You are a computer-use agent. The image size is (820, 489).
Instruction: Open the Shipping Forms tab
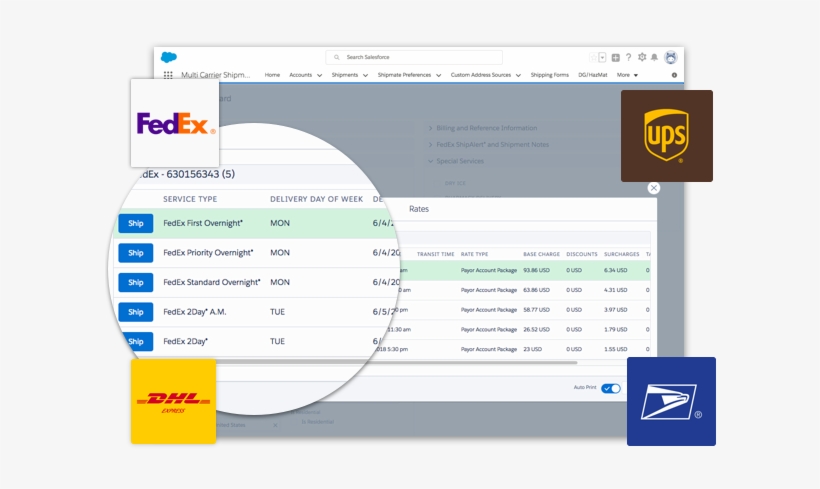[549, 75]
